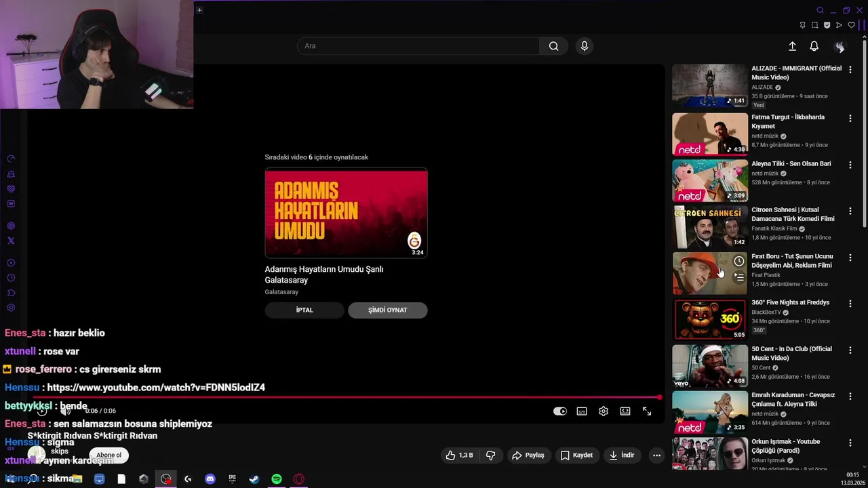Open options menu for 50 Cent - In Da Club
Screen dimensions: 868x488
coord(850,350)
